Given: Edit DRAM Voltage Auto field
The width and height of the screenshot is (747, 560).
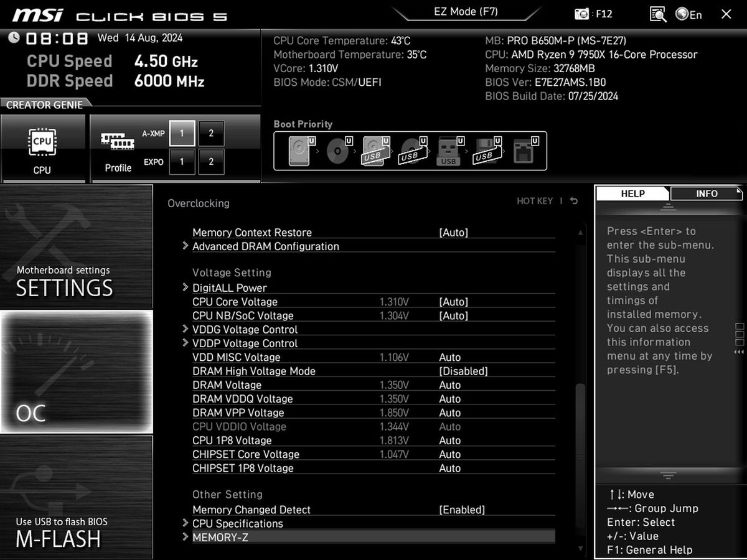Looking at the screenshot, I should pos(449,385).
